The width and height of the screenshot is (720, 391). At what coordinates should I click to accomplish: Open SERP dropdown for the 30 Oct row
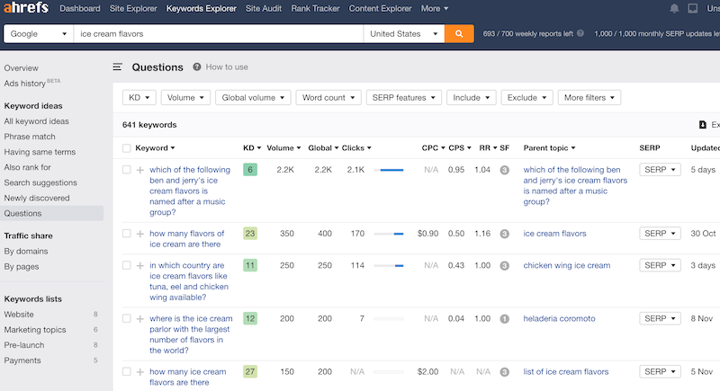tap(660, 234)
